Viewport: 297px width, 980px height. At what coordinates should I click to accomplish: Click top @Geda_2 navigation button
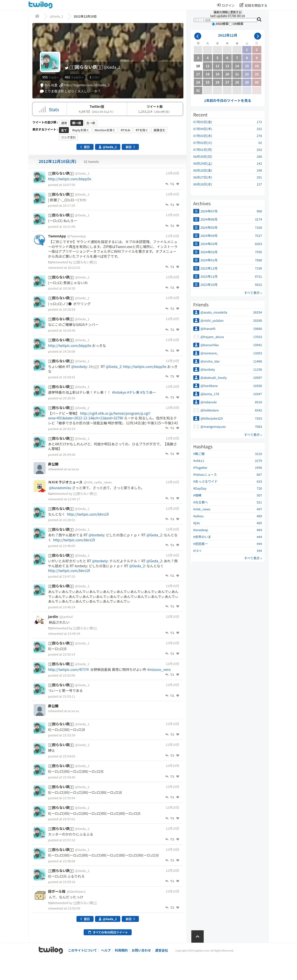point(108,147)
